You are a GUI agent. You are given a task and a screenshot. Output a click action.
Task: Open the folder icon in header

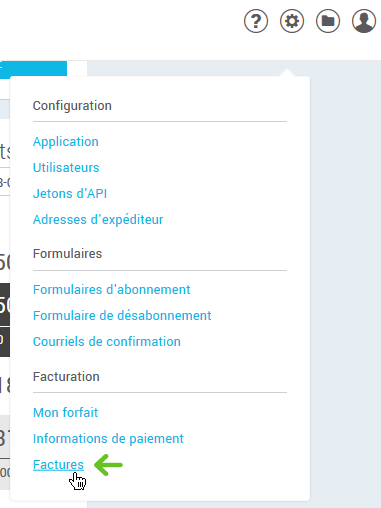point(328,21)
